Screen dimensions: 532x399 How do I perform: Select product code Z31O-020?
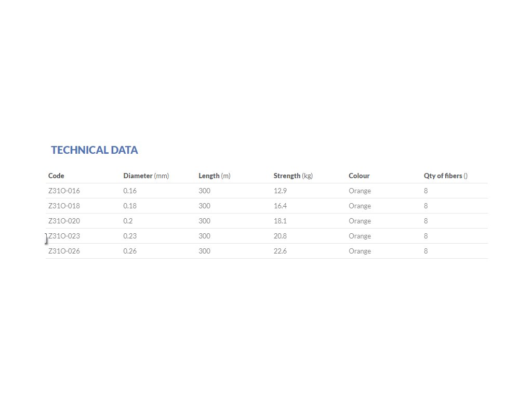[x=64, y=221]
